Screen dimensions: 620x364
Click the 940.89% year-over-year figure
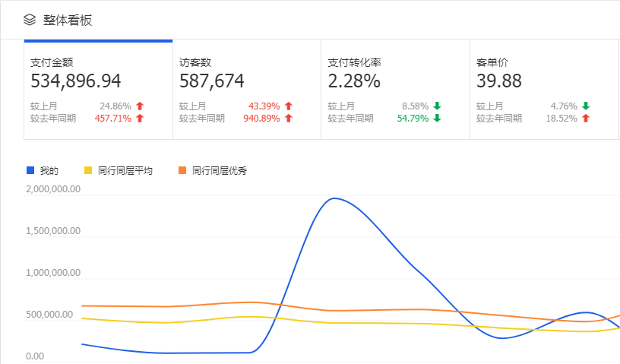(x=261, y=119)
